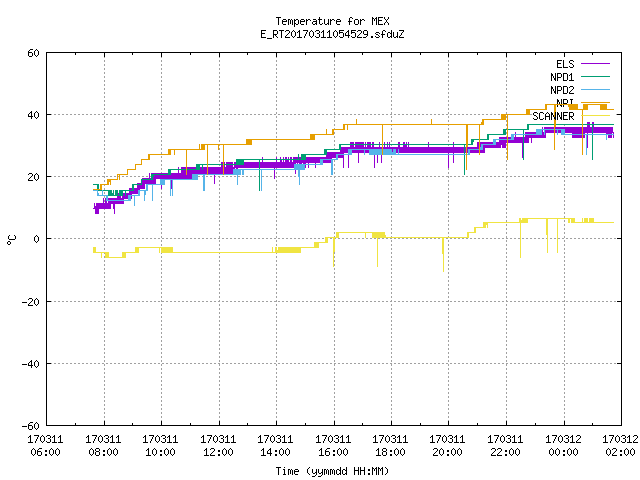Screen dimensions: 640x480
Task: Click the ELS legend label
Action: (565, 64)
